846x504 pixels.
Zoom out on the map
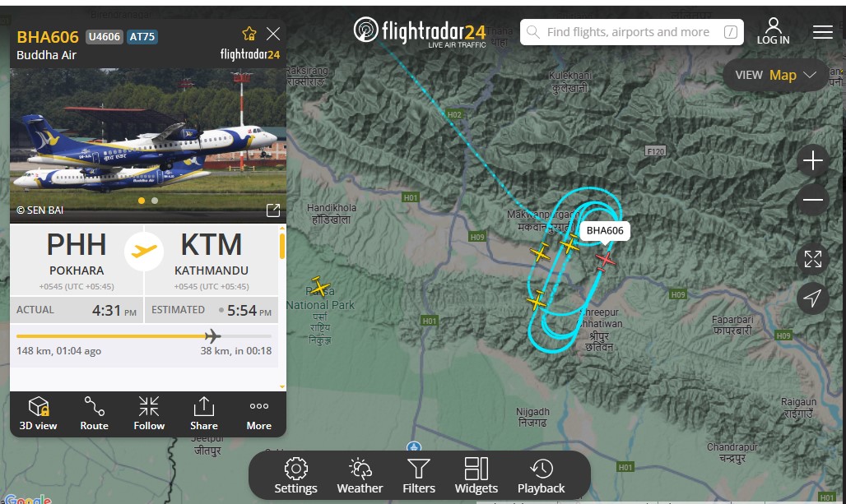[x=812, y=200]
